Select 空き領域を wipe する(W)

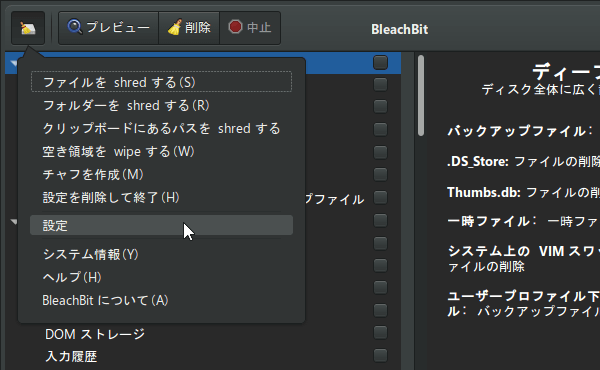(x=161, y=152)
